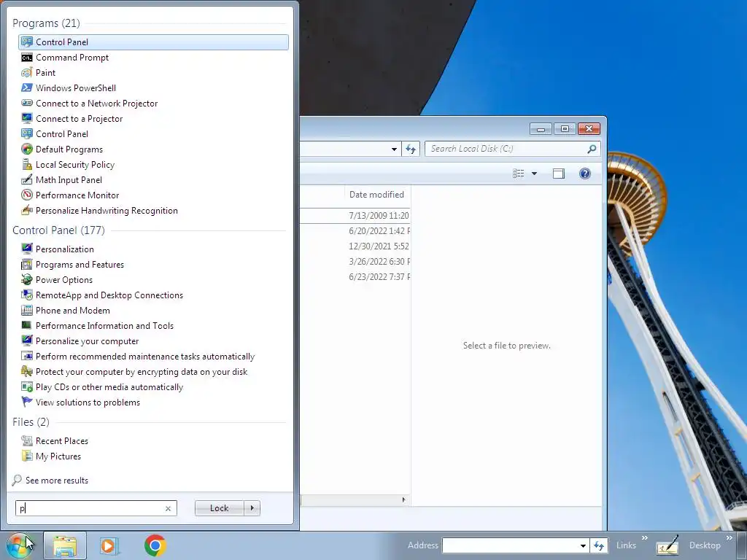Select the row dated 12/30/2021
This screenshot has height=560, width=747.
355,246
